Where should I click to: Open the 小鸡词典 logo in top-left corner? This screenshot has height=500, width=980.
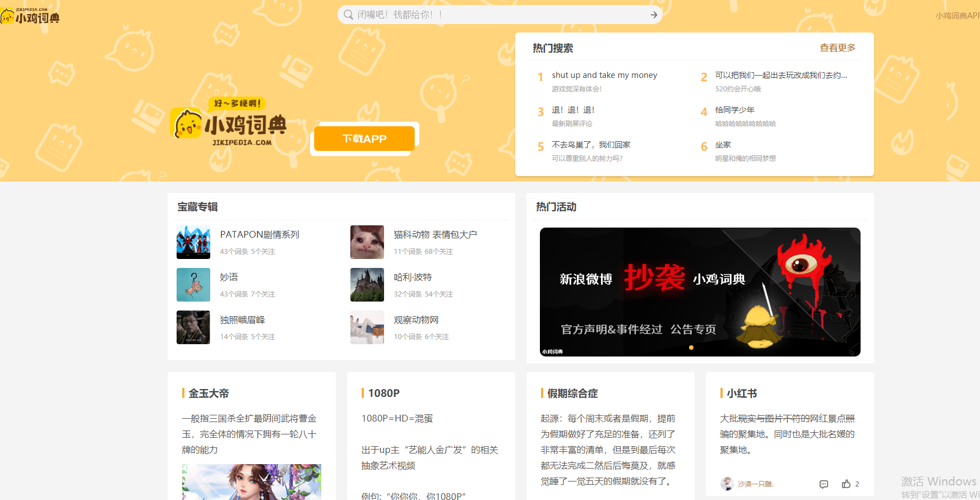point(30,16)
